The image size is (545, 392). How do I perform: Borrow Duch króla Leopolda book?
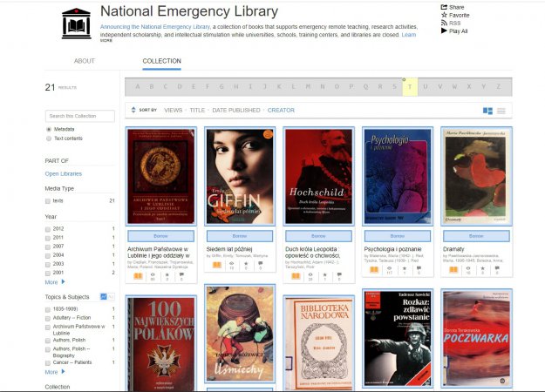point(318,236)
